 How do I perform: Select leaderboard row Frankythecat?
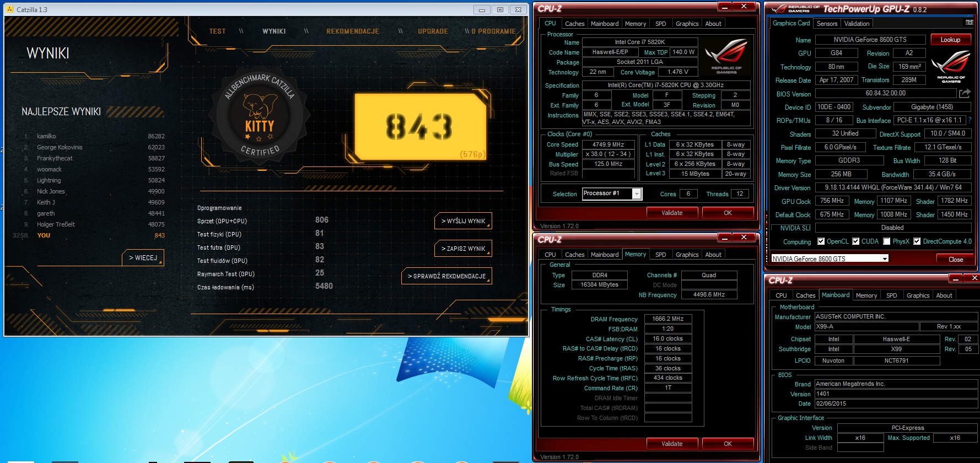point(94,158)
